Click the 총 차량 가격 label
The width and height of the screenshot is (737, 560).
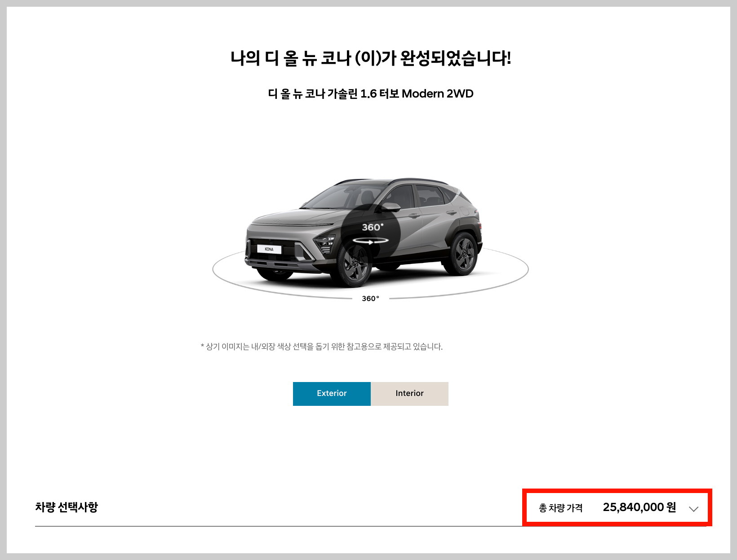tap(560, 508)
